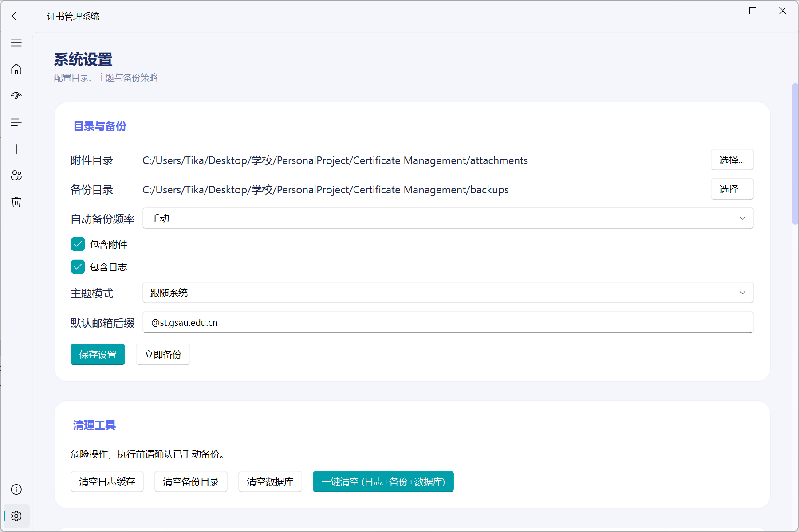Image resolution: width=799 pixels, height=532 pixels.
Task: Click 选择... button for 附件目录
Action: point(732,160)
